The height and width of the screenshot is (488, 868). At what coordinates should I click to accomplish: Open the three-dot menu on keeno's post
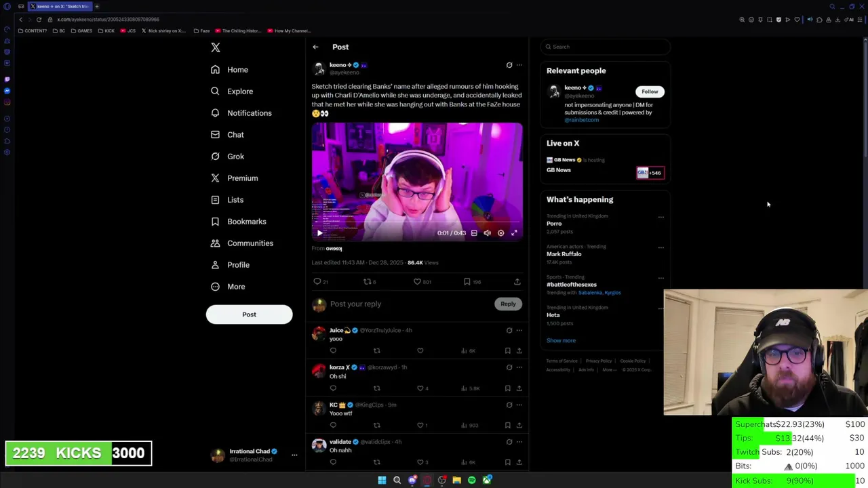point(519,65)
